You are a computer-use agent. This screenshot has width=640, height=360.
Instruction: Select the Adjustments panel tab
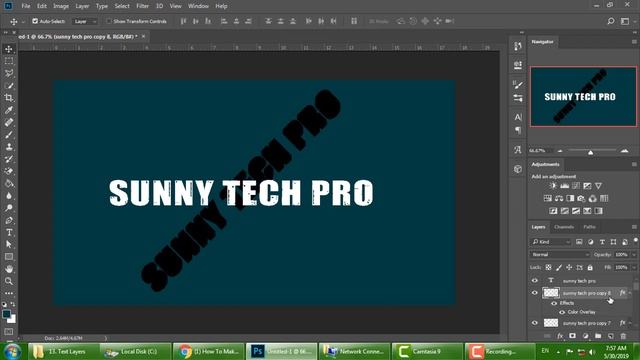pos(545,164)
